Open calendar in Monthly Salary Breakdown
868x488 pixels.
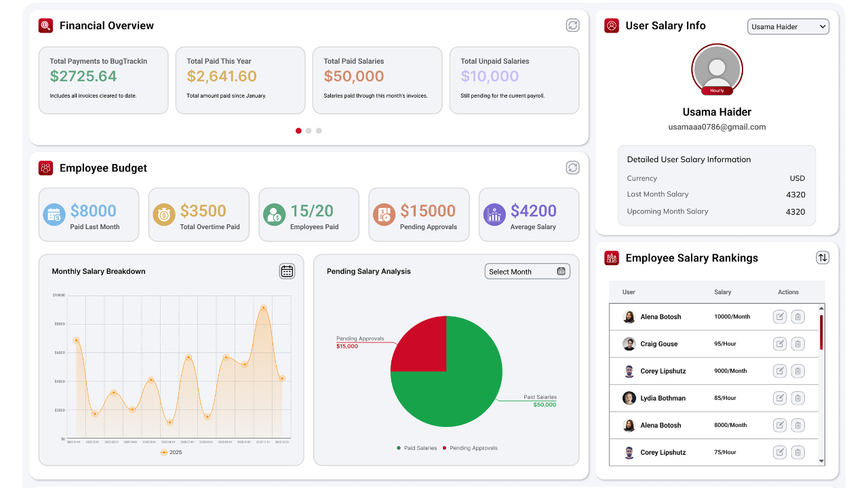pyautogui.click(x=287, y=271)
